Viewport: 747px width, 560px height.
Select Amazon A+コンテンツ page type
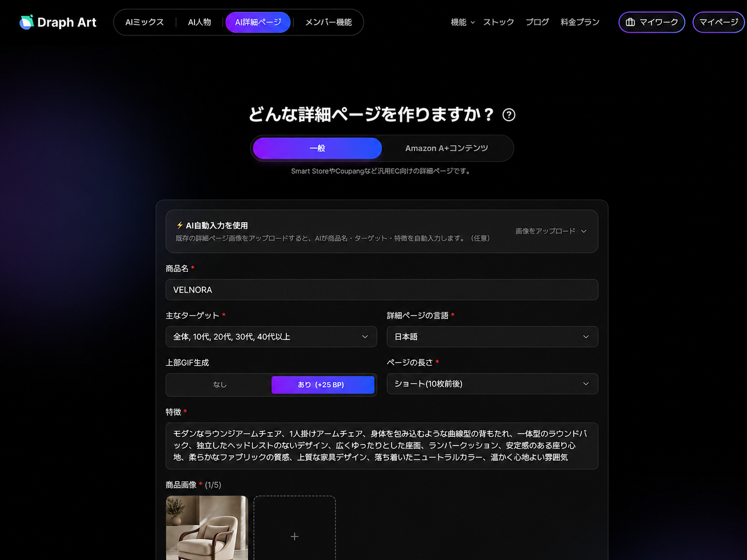click(x=447, y=148)
